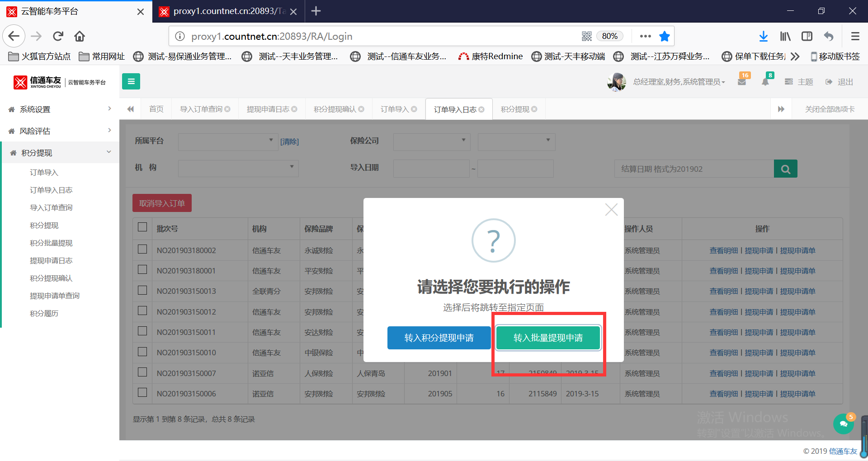Open the bell alerts icon
The height and width of the screenshot is (461, 868).
[765, 82]
